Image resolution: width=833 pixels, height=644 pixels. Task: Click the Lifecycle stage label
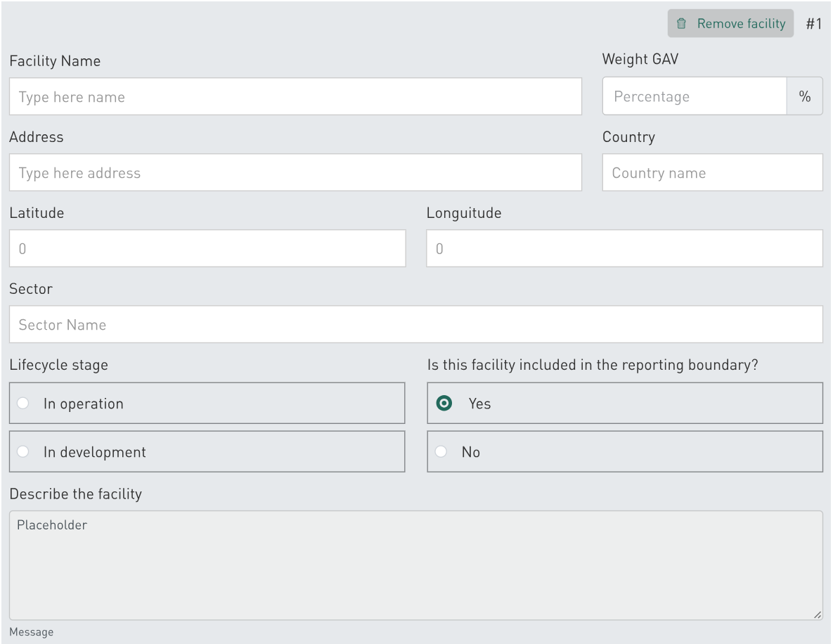coord(59,365)
